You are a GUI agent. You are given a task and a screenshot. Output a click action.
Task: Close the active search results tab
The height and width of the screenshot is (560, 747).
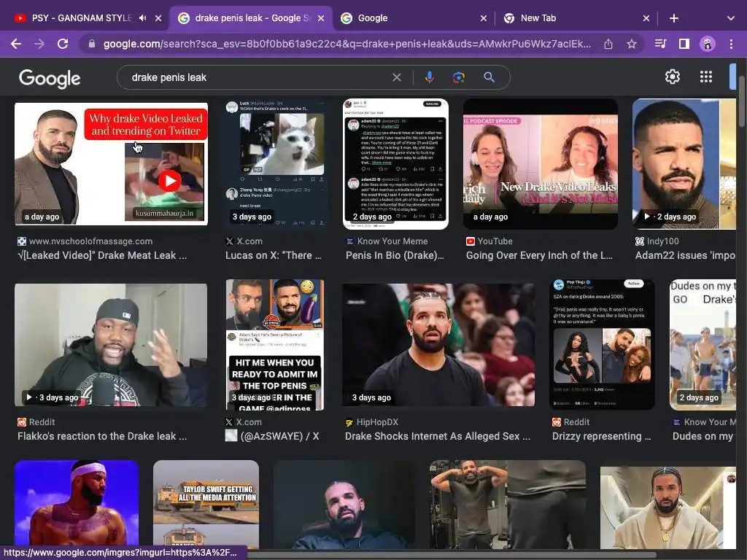321,18
